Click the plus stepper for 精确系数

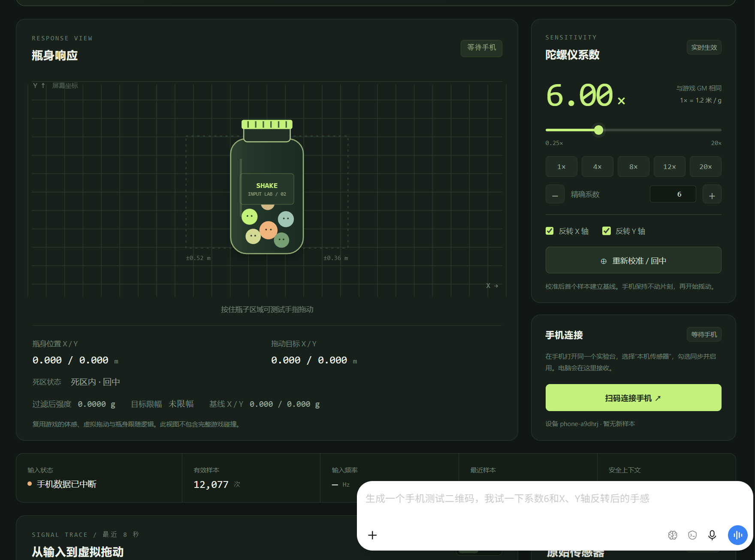tap(712, 194)
